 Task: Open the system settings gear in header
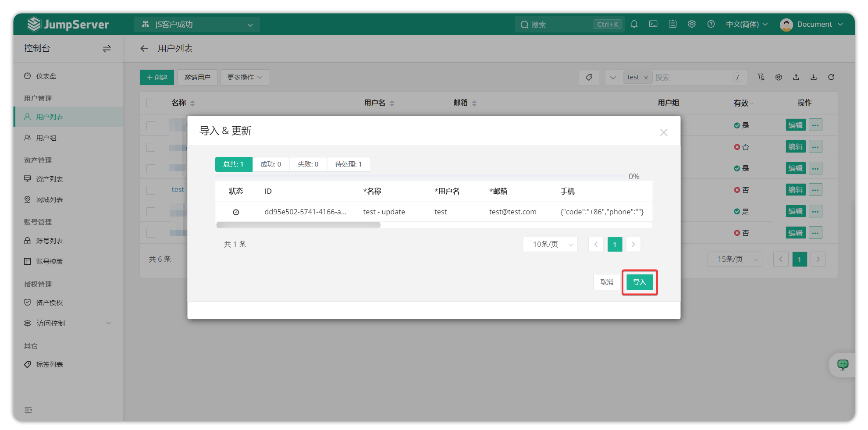click(692, 24)
